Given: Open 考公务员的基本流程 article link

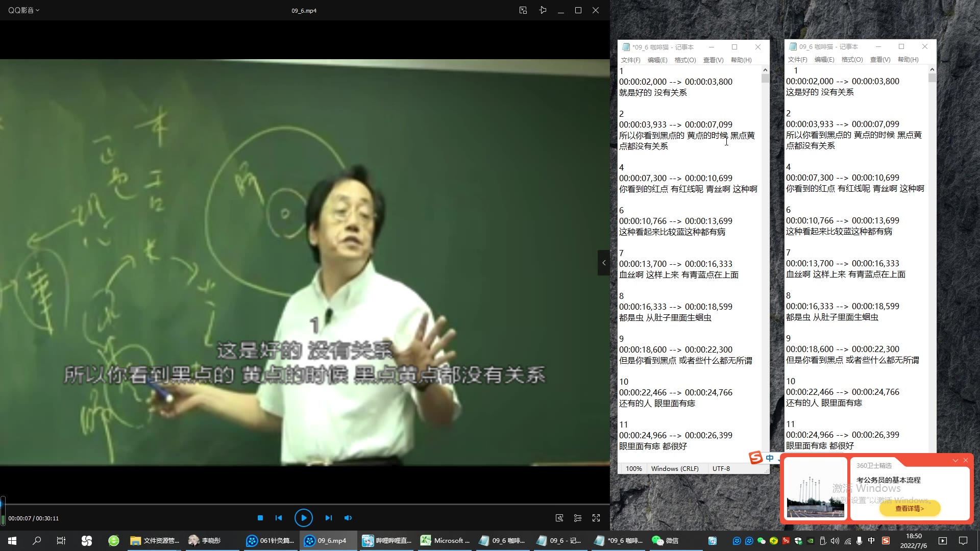Looking at the screenshot, I should tap(888, 480).
